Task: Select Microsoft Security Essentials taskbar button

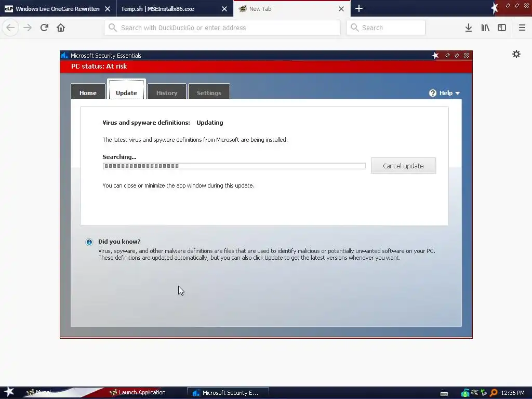Action: (228, 393)
